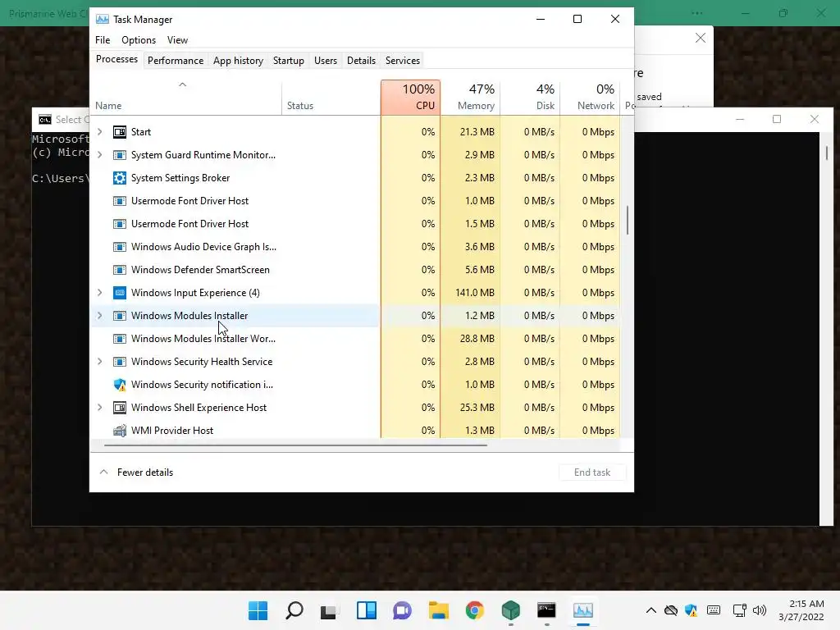Click the 141.0 MB memory value
The height and width of the screenshot is (630, 840).
click(x=475, y=293)
